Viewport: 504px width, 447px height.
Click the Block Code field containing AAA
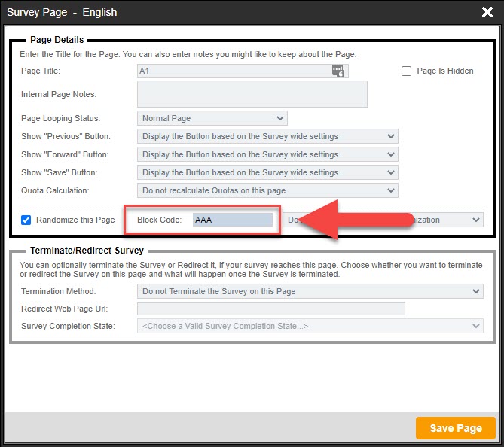click(233, 220)
